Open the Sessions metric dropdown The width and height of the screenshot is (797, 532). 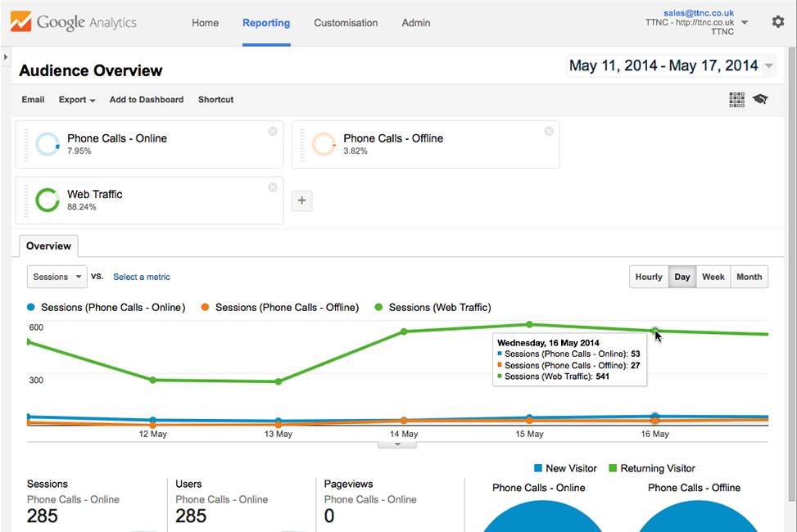57,277
